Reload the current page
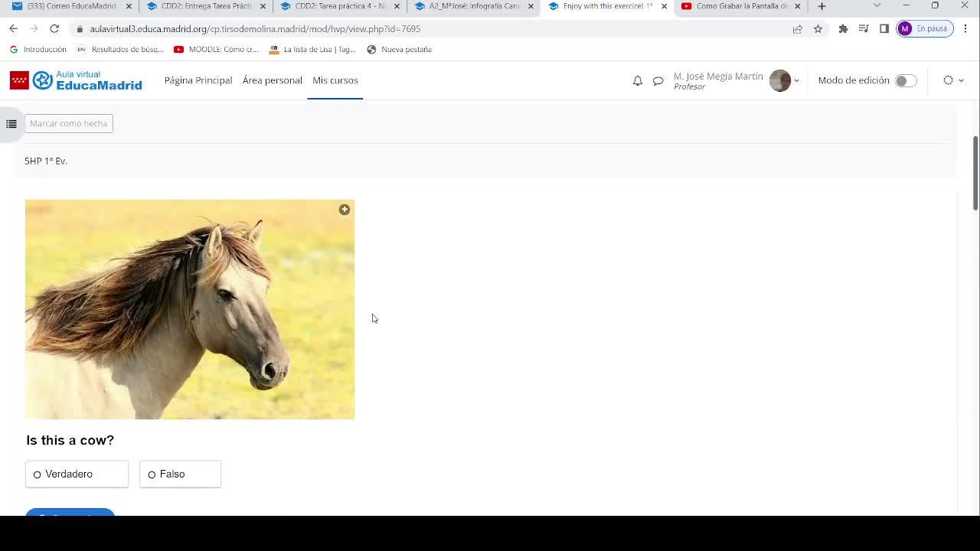The height and width of the screenshot is (551, 980). point(54,28)
